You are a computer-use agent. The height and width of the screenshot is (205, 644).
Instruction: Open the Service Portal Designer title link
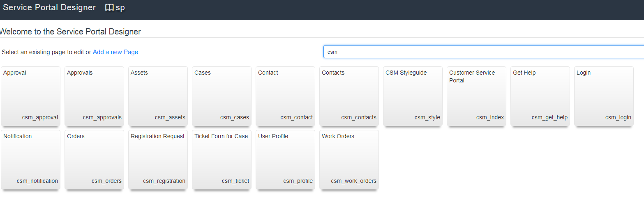click(x=49, y=7)
